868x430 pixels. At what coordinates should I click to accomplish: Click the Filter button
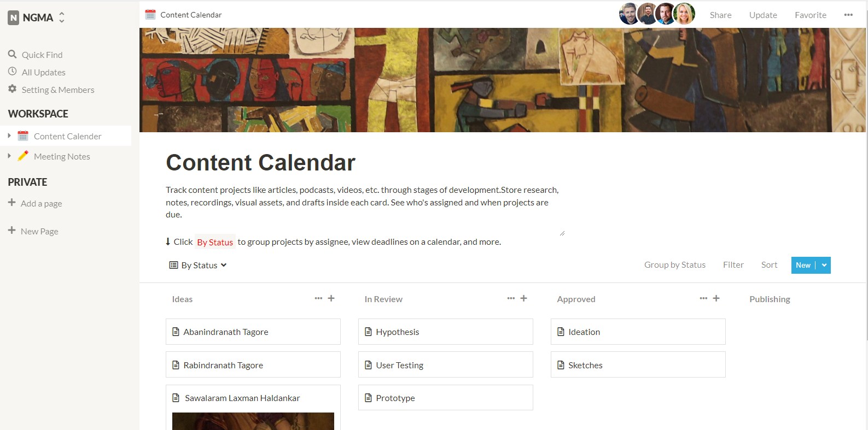[x=733, y=265]
